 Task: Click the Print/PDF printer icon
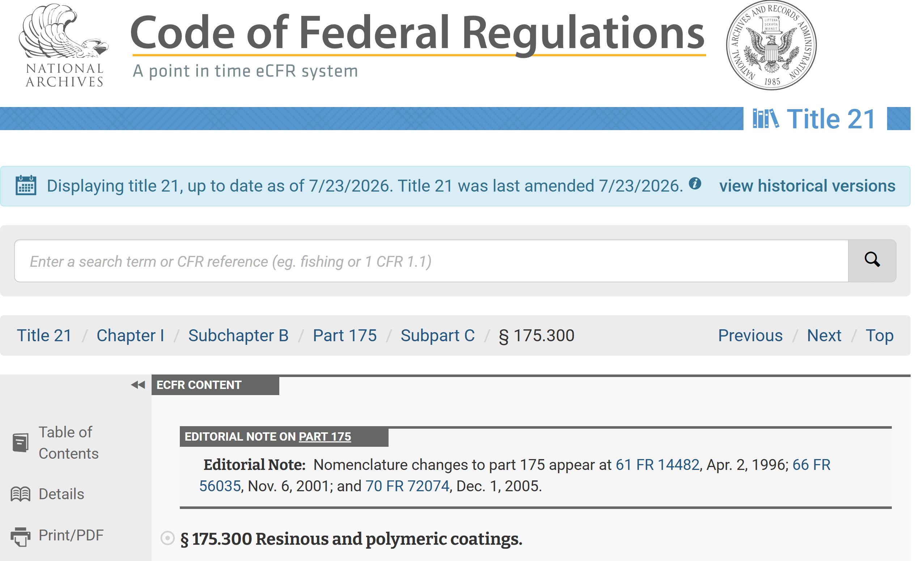pos(20,536)
